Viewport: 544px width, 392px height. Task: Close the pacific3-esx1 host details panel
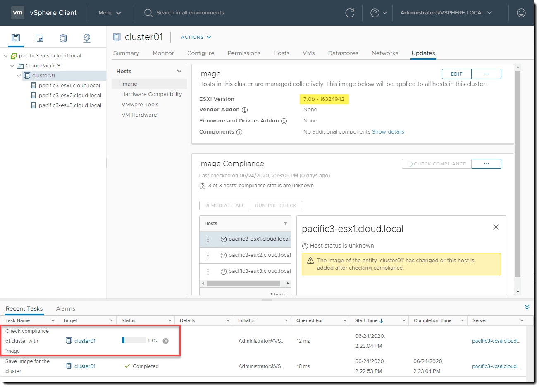click(496, 227)
